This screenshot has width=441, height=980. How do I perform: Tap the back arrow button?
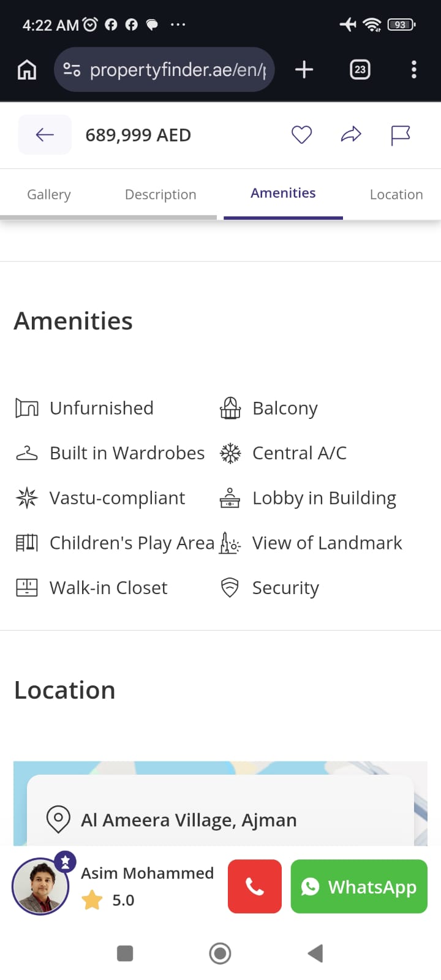(45, 135)
